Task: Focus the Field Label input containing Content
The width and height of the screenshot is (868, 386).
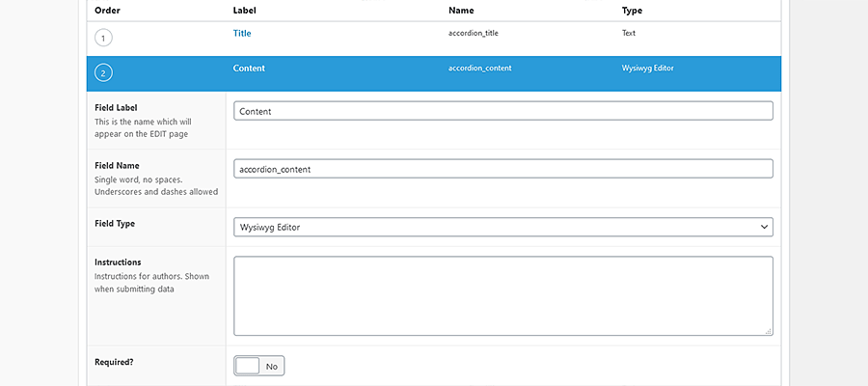Action: (502, 111)
